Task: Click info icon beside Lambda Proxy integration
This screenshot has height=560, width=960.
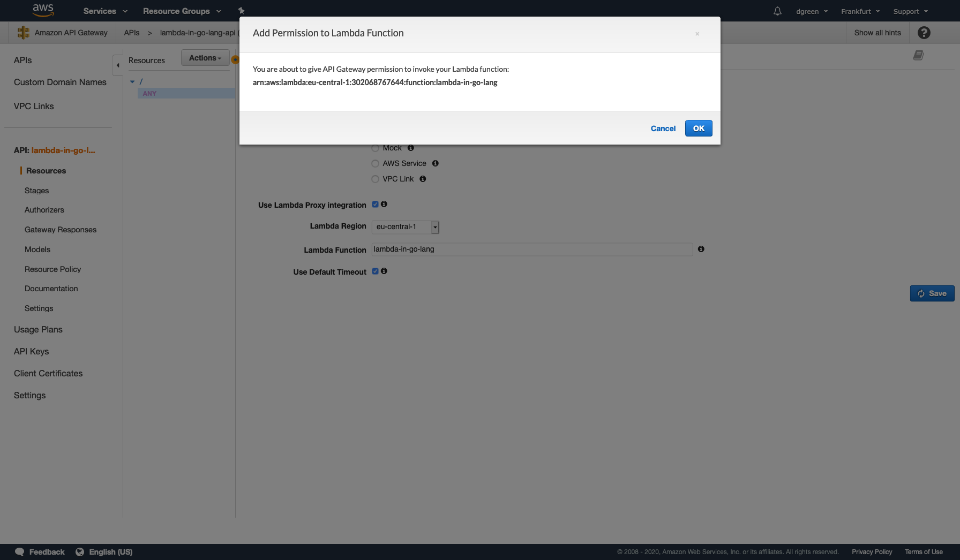Action: 384,204
